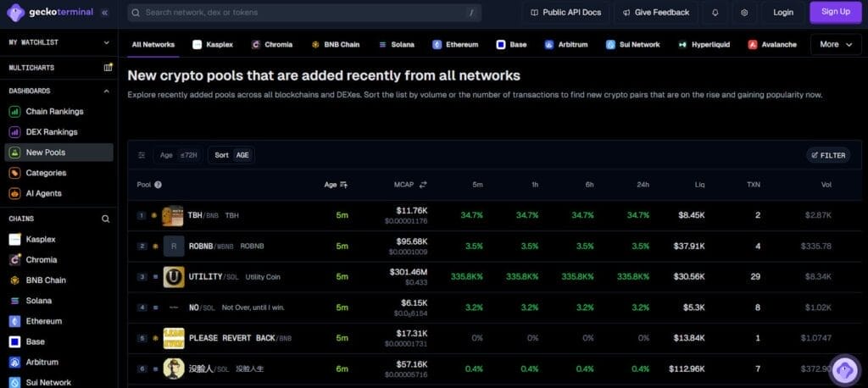Click the Multicharts grid icon
The image size is (868, 388).
click(108, 67)
